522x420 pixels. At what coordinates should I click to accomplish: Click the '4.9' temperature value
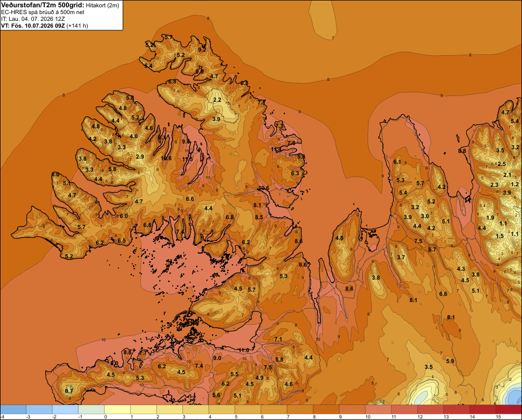(259, 378)
